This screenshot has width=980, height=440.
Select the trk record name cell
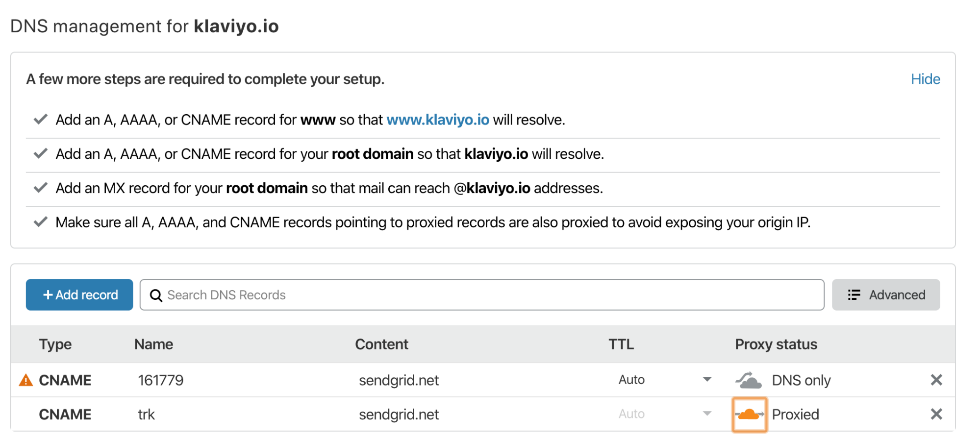[x=146, y=415]
